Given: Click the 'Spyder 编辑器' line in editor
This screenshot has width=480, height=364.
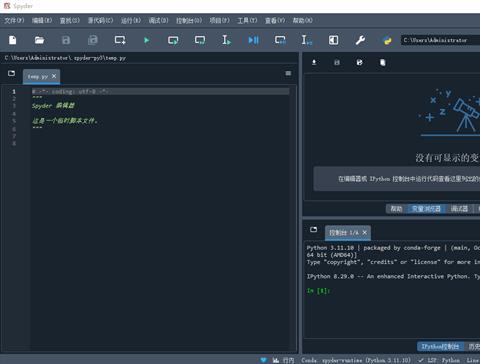Looking at the screenshot, I should (53, 106).
